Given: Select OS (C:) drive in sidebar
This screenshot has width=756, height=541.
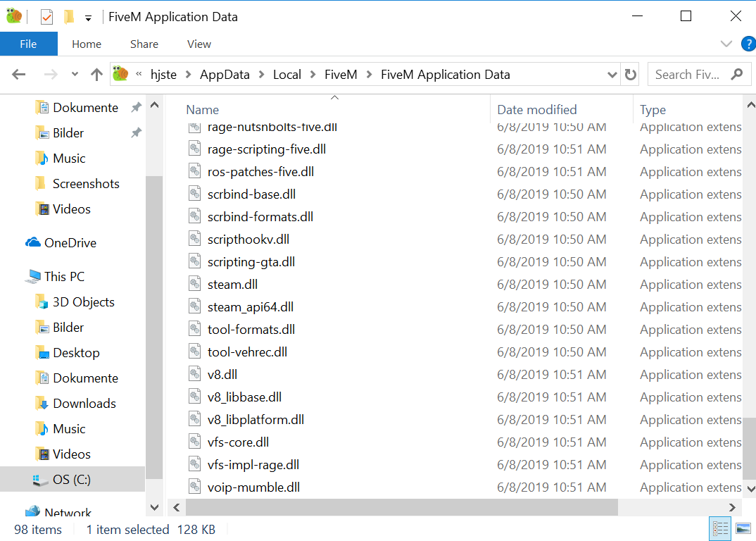Looking at the screenshot, I should tap(71, 480).
